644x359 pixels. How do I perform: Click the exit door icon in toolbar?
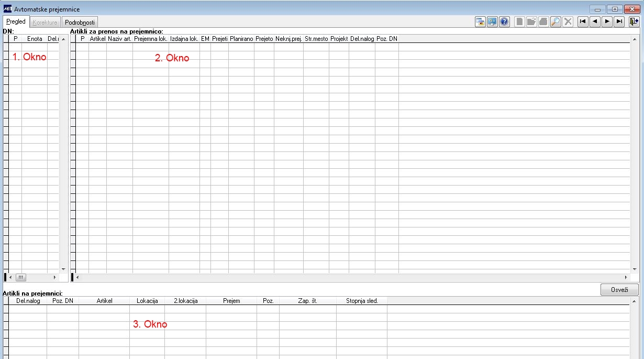[634, 22]
